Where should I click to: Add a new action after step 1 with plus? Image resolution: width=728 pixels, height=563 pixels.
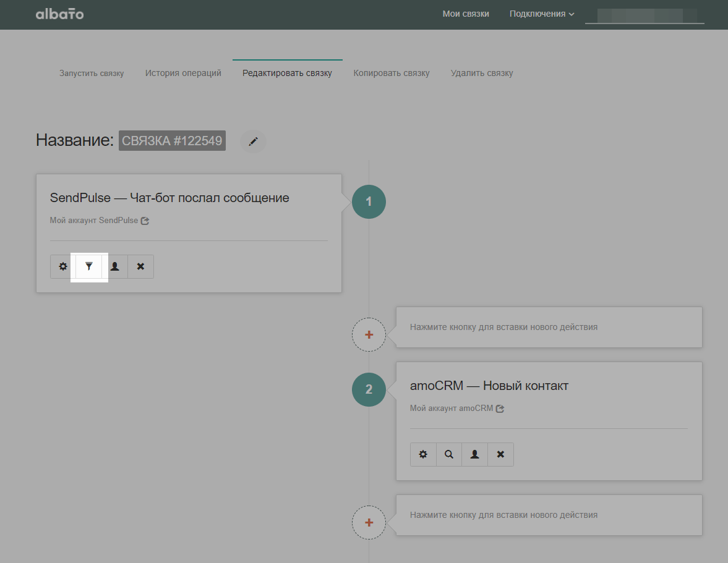pos(369,335)
